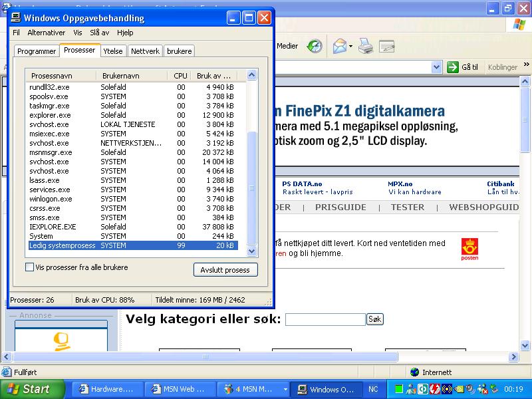
Task: Switch to the brukere tab
Action: pyautogui.click(x=179, y=51)
